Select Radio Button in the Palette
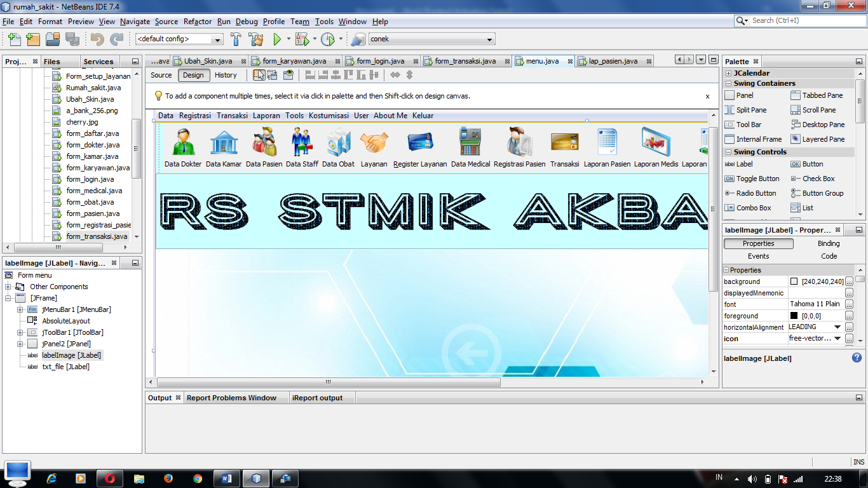The width and height of the screenshot is (868, 488). click(x=756, y=193)
